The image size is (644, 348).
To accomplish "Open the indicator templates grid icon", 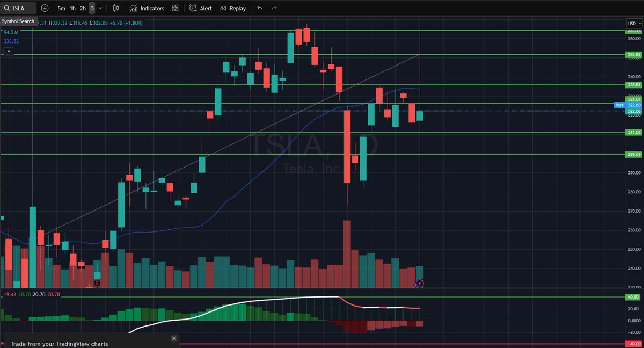I will [175, 8].
